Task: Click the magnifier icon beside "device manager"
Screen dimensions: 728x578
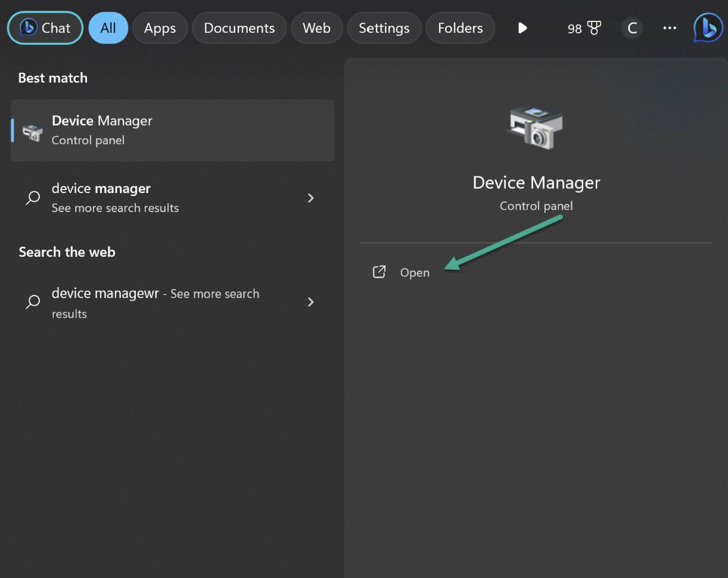Action: click(x=33, y=198)
